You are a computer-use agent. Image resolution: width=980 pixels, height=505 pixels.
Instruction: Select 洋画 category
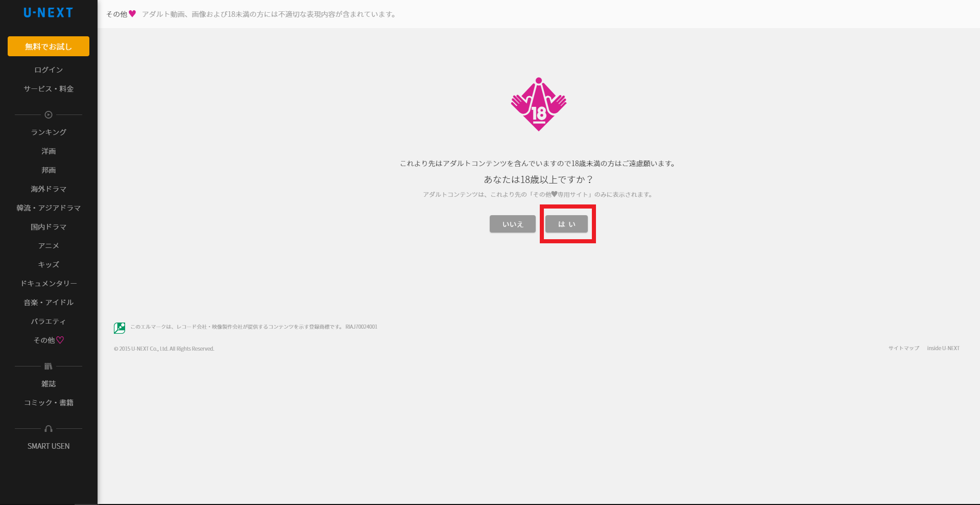tap(49, 151)
